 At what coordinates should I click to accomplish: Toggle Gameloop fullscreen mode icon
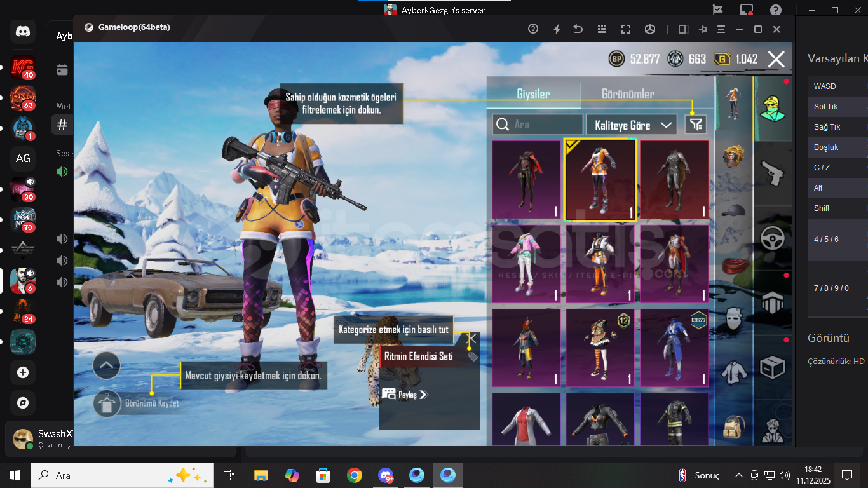[626, 29]
